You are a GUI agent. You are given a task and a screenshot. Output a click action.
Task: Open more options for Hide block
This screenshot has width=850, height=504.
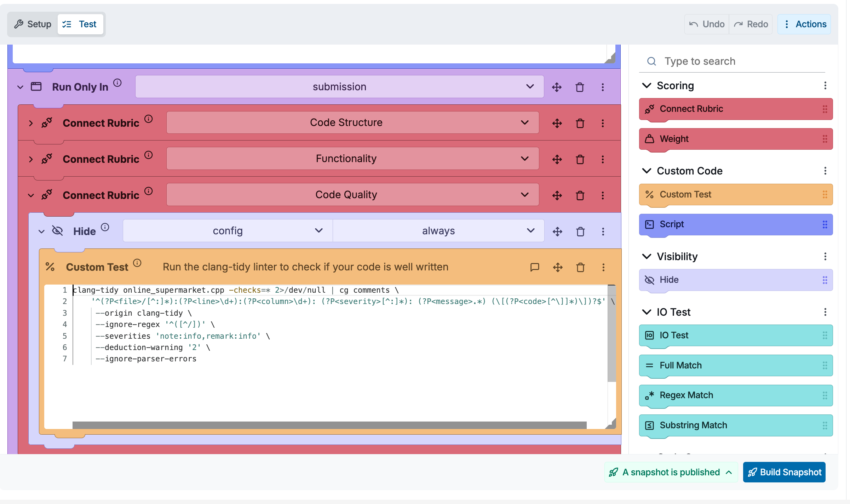point(603,231)
